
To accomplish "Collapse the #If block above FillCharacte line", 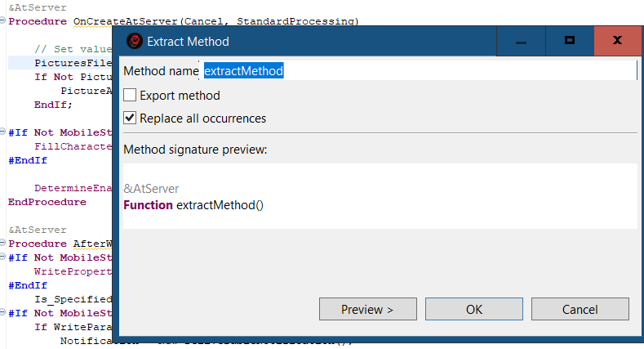I will (x=4, y=132).
